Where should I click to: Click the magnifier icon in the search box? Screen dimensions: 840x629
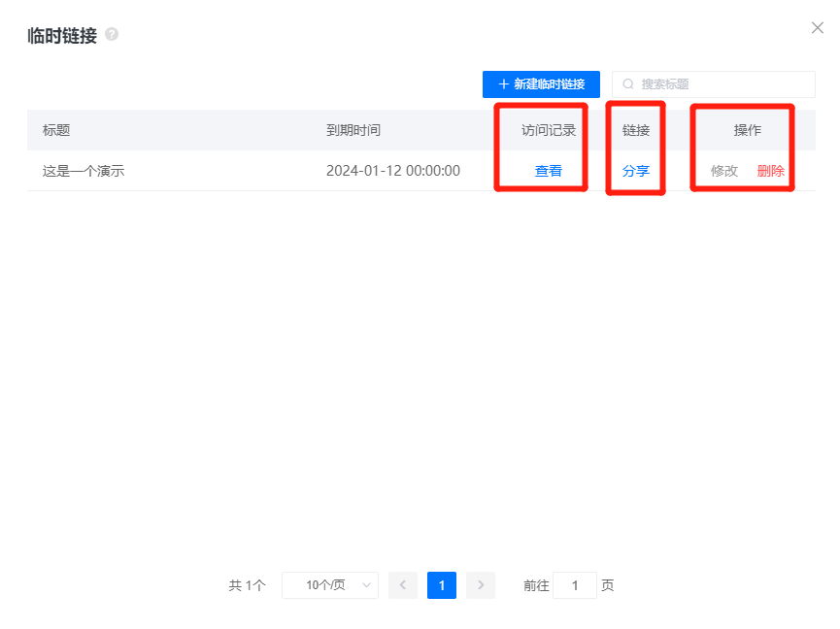(628, 84)
